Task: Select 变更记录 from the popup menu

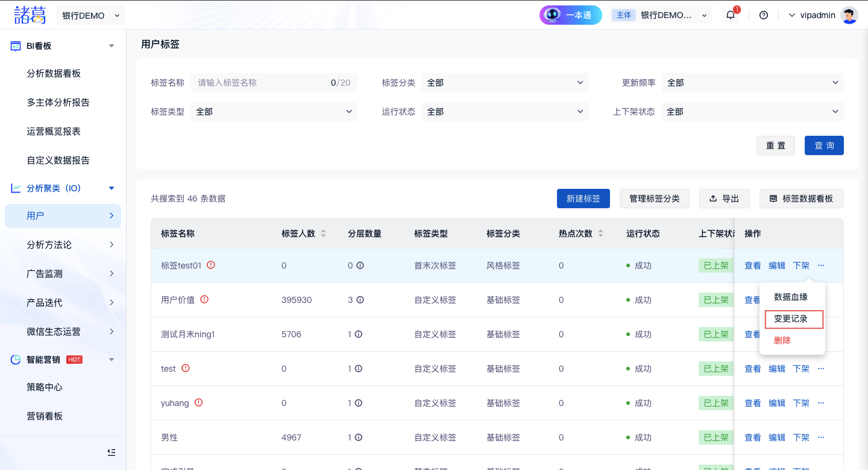Action: click(791, 319)
